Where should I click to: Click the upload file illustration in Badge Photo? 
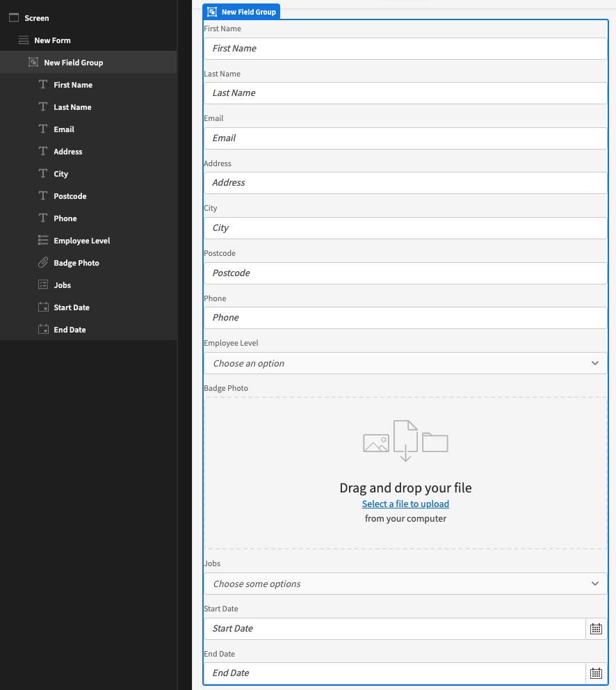click(x=405, y=440)
